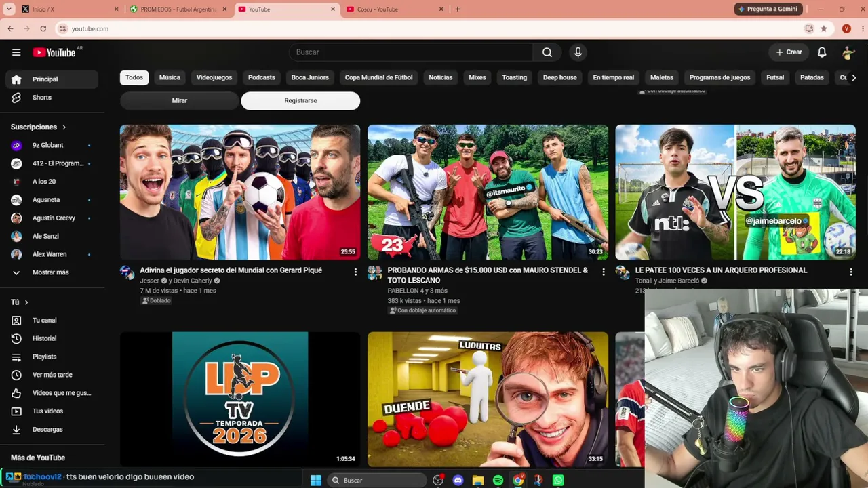Select the Videojuegos filter chip
This screenshot has height=488, width=868.
coord(214,77)
